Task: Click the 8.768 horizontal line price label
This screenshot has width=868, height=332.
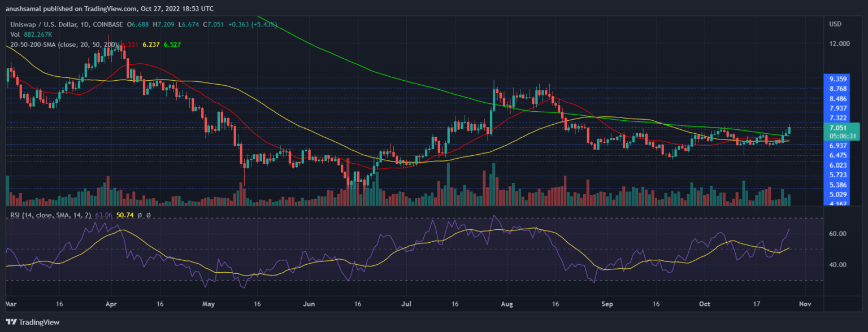Action: (x=838, y=89)
